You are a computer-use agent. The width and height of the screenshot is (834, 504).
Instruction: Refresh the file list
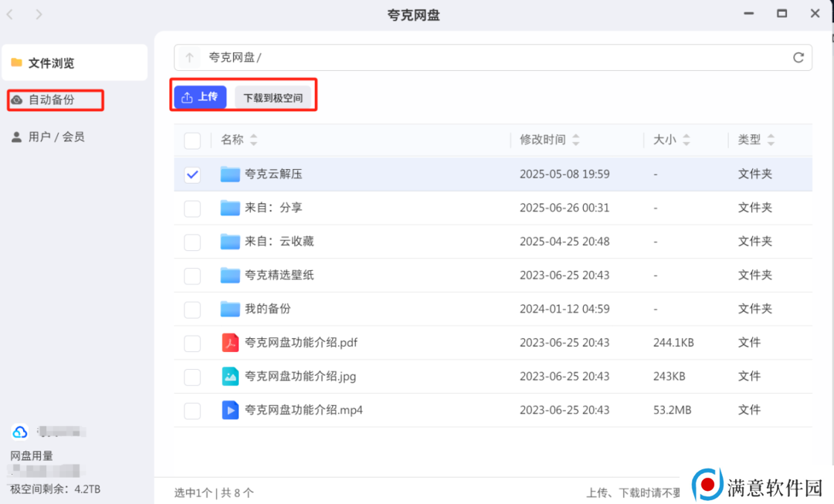798,57
